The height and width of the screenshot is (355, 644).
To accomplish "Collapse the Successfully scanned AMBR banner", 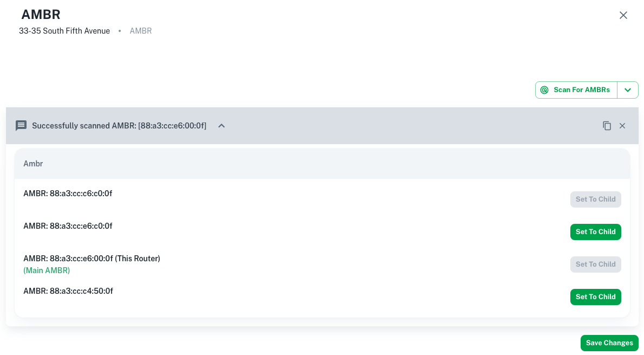I will click(221, 125).
